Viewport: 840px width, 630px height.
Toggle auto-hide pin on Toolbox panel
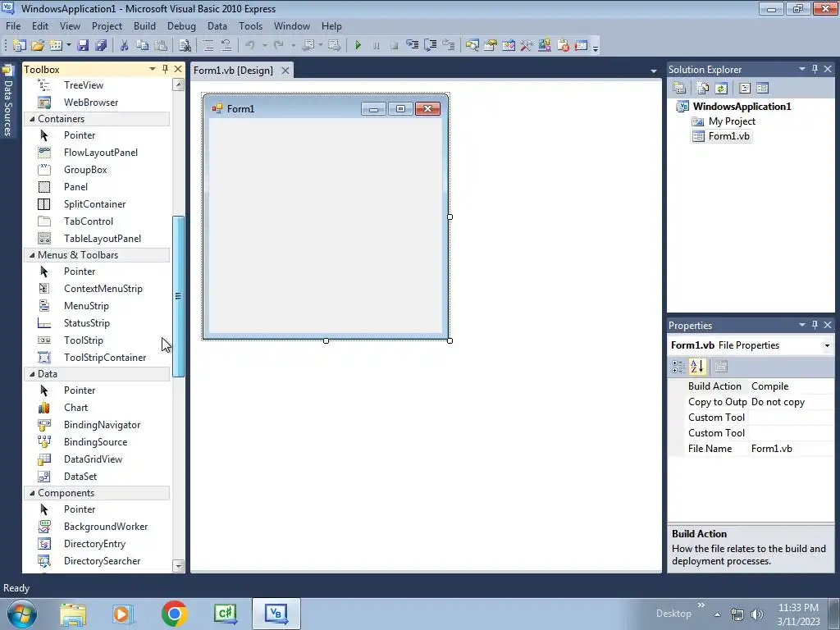click(x=165, y=69)
